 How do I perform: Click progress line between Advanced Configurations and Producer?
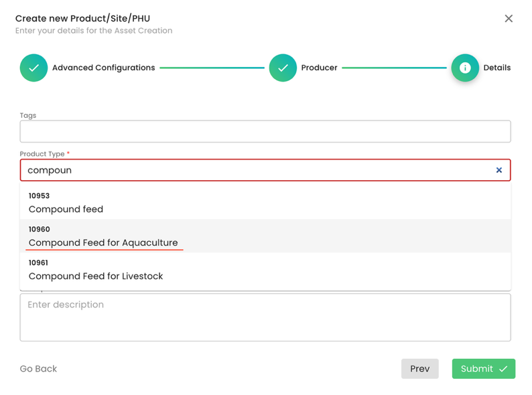pos(212,68)
